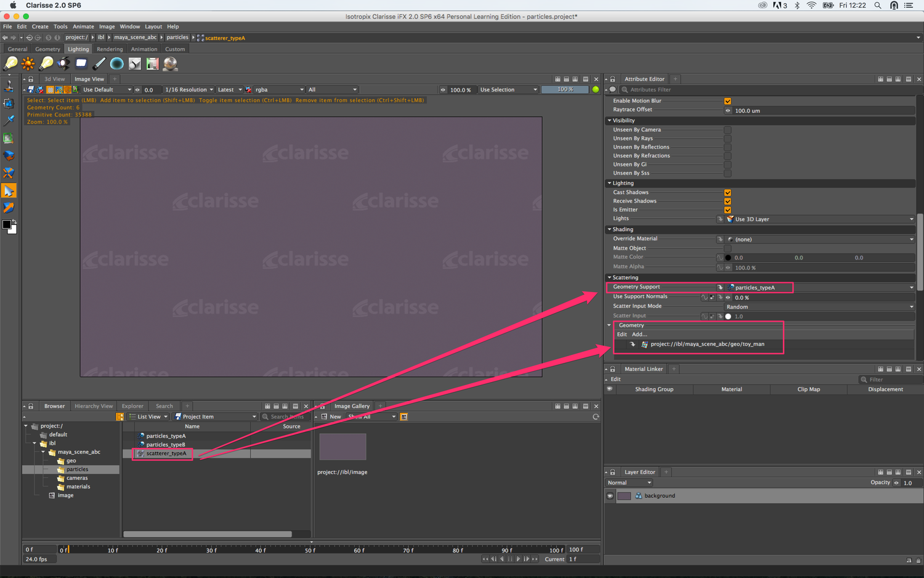Enable Unseen By Rays

click(727, 139)
